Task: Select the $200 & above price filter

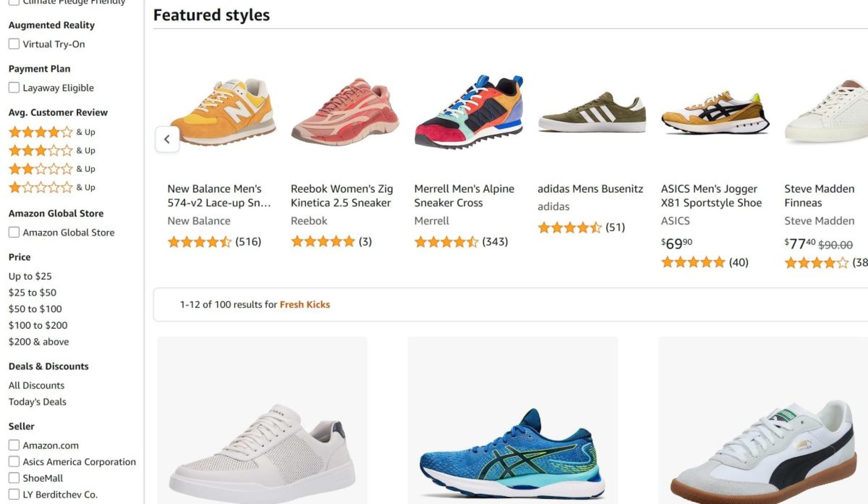Action: [39, 342]
